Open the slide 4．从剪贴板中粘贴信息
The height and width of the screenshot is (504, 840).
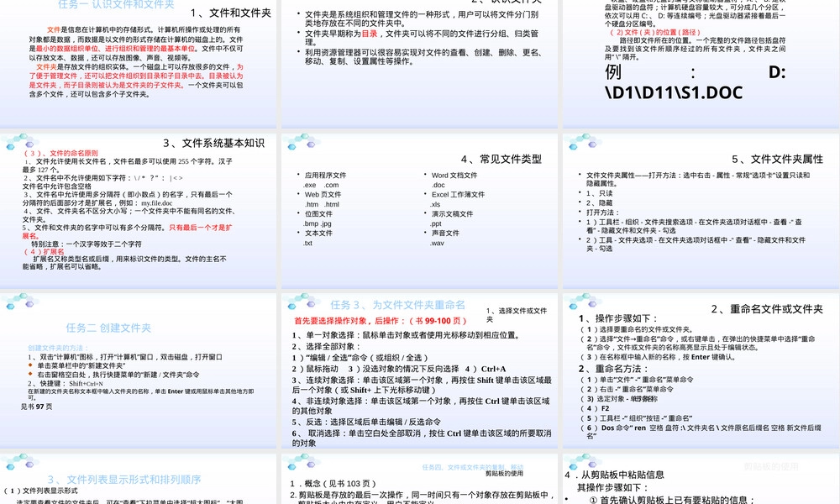click(701, 479)
